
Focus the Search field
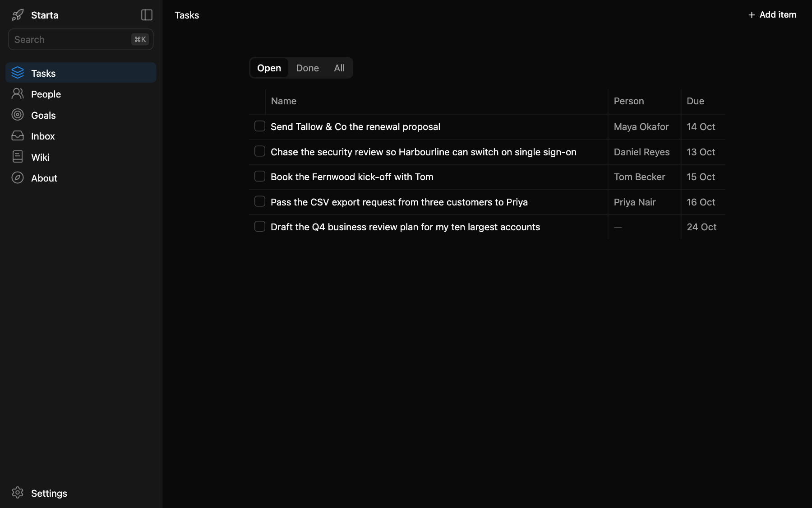coord(81,39)
